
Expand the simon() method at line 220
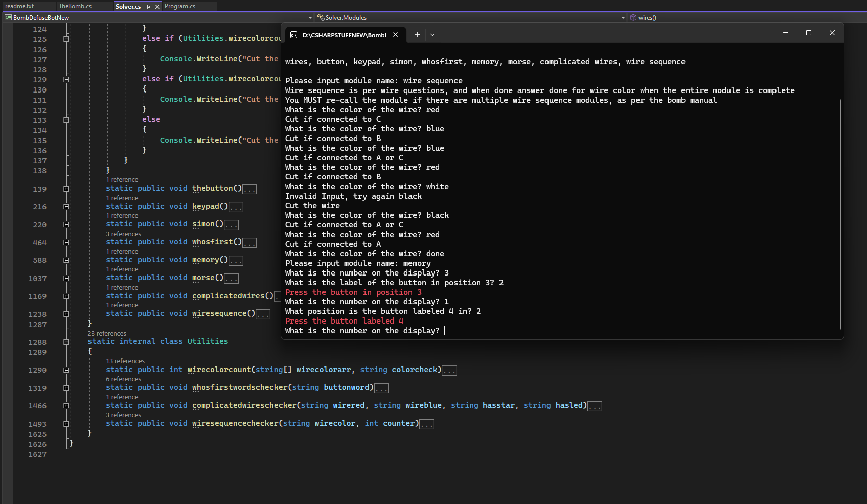66,224
